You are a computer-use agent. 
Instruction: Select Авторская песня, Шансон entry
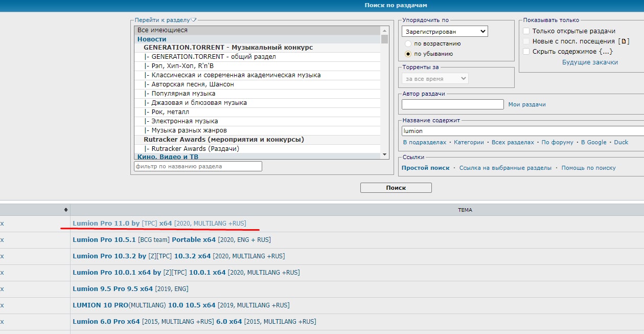pos(258,84)
